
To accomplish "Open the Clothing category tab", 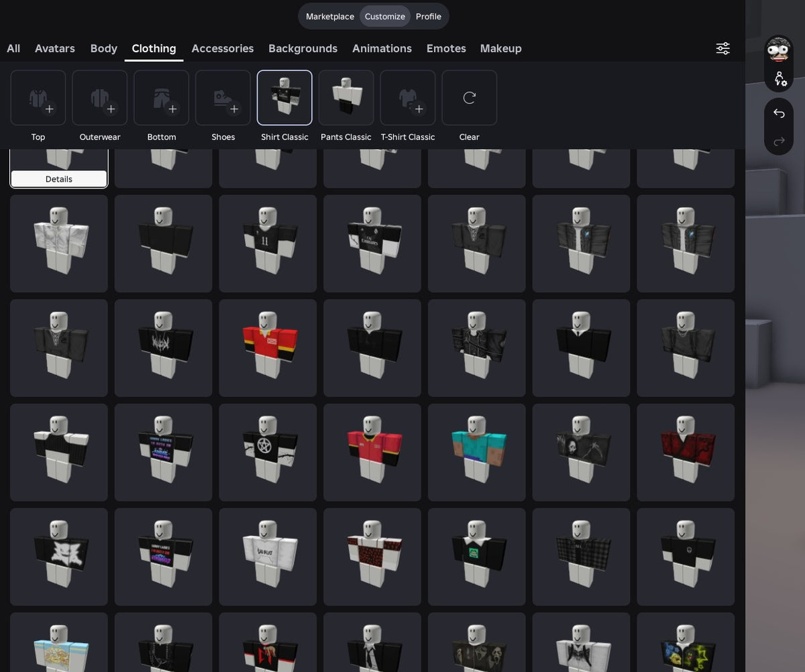I will pyautogui.click(x=154, y=48).
